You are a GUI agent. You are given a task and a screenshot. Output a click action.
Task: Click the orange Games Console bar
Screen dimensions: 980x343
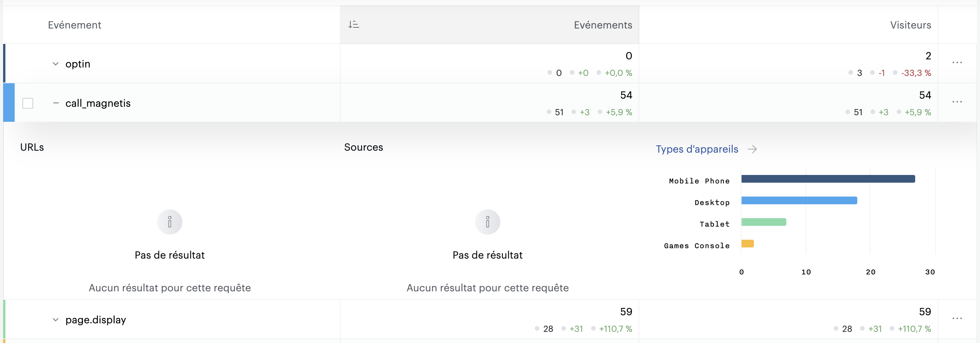tap(747, 244)
